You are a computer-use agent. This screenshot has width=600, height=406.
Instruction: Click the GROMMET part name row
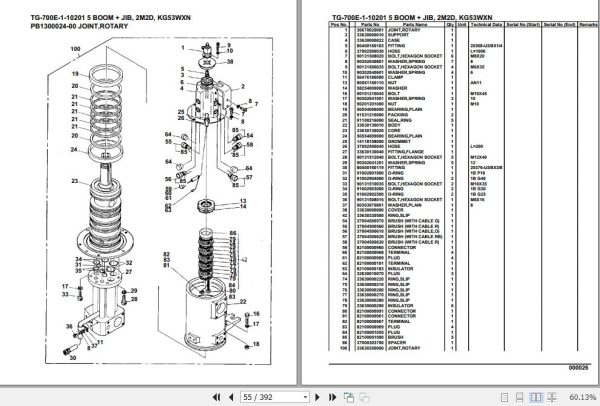tap(399, 141)
